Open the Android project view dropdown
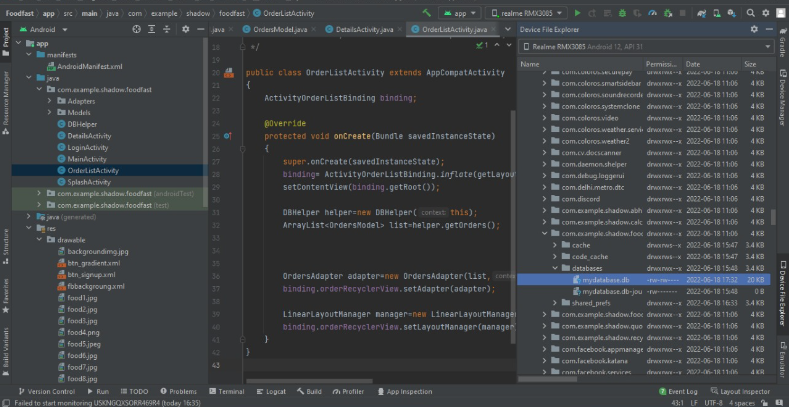The image size is (789, 408). pyautogui.click(x=43, y=29)
